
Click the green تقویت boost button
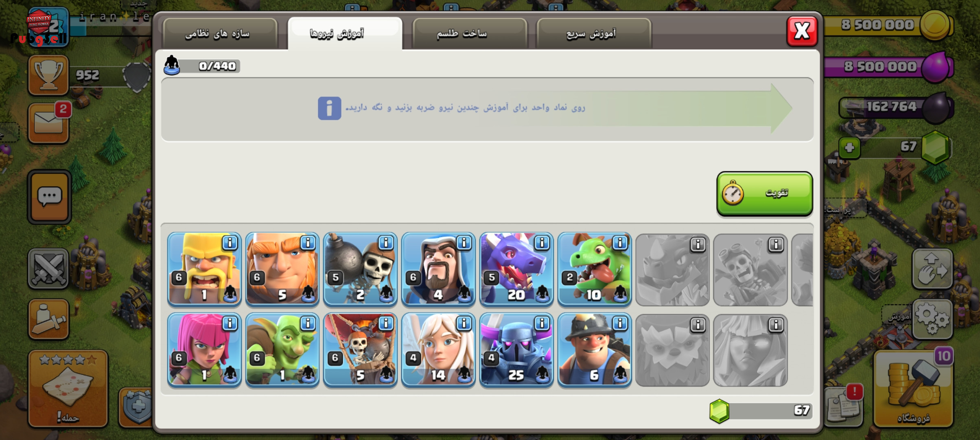(x=765, y=194)
